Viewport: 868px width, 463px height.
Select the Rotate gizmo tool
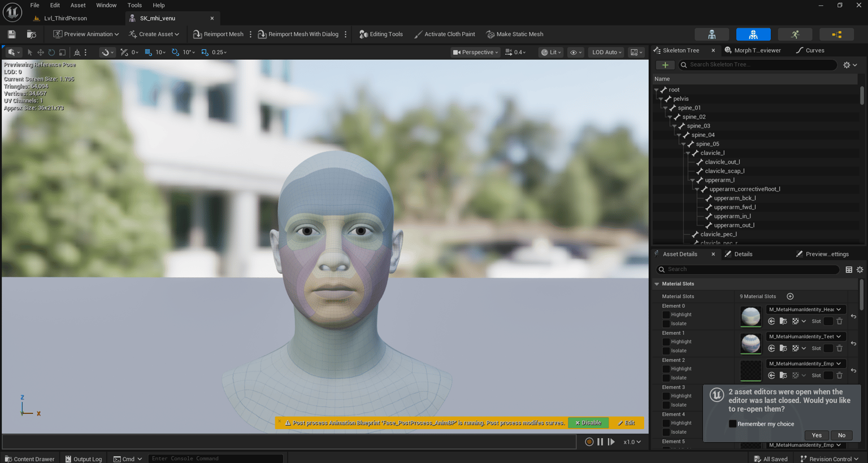tap(51, 53)
